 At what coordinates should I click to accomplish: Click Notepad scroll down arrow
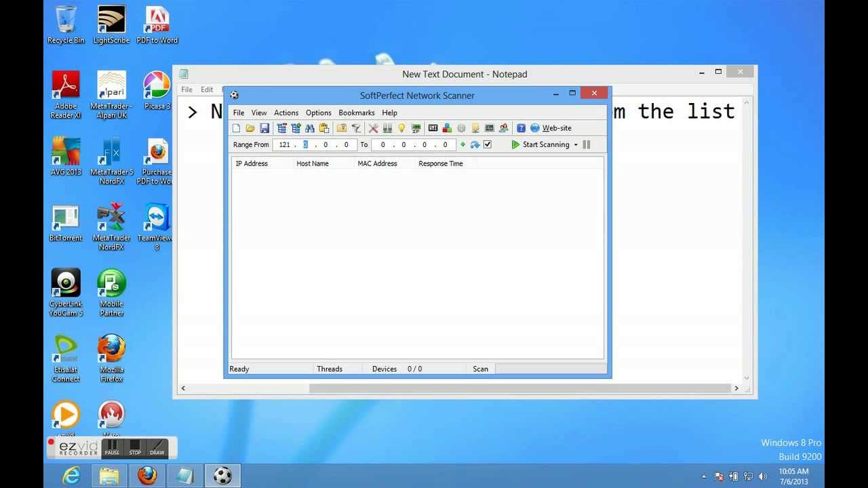pos(747,378)
